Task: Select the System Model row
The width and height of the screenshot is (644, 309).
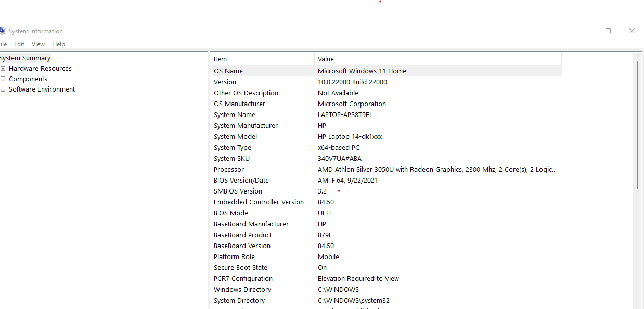Action: point(364,136)
